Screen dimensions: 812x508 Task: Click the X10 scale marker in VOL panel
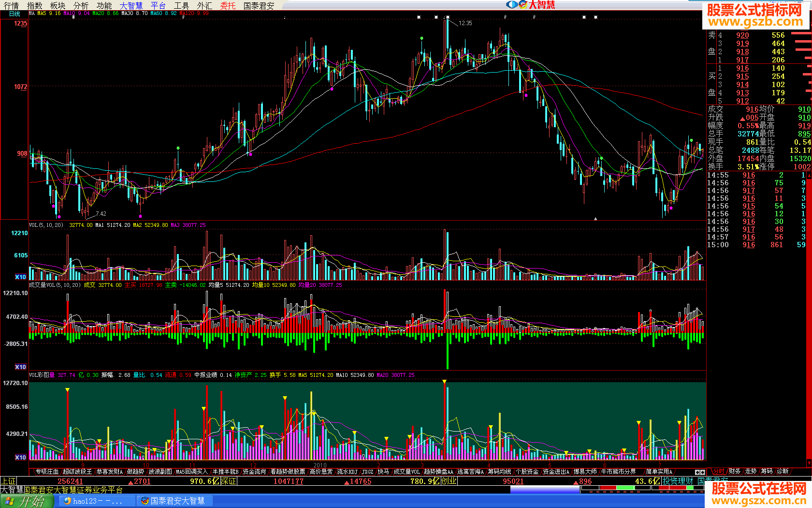pyautogui.click(x=20, y=277)
